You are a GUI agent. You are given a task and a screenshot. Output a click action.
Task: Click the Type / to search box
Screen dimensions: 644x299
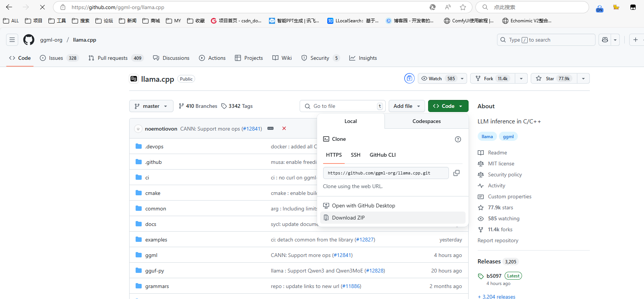point(546,40)
